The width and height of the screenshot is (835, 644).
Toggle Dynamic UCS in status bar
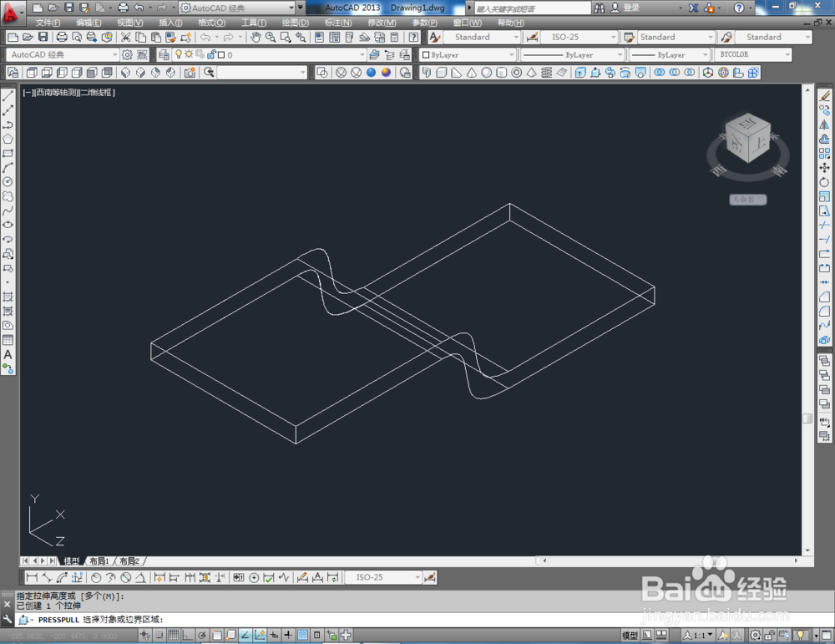pyautogui.click(x=260, y=635)
